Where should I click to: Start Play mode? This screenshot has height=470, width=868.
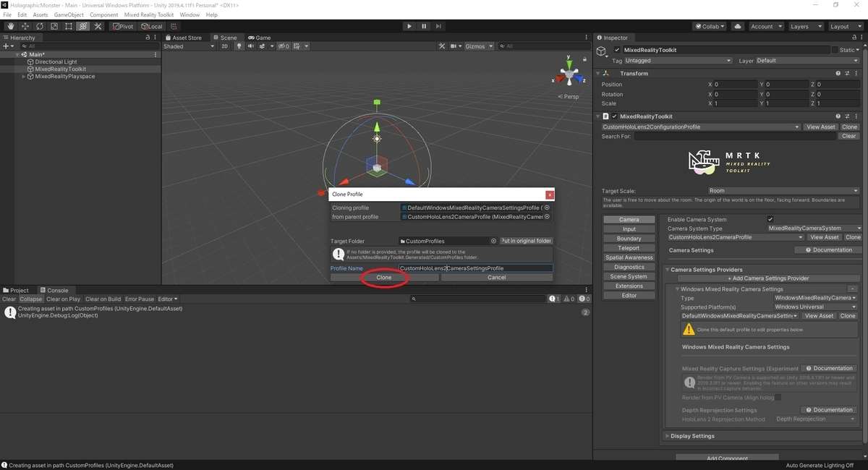tap(409, 26)
